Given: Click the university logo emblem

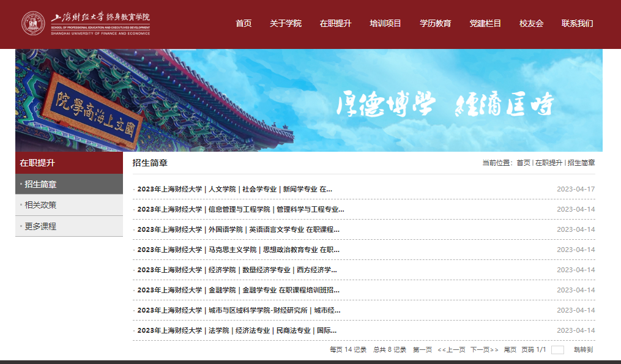Looking at the screenshot, I should coord(33,23).
